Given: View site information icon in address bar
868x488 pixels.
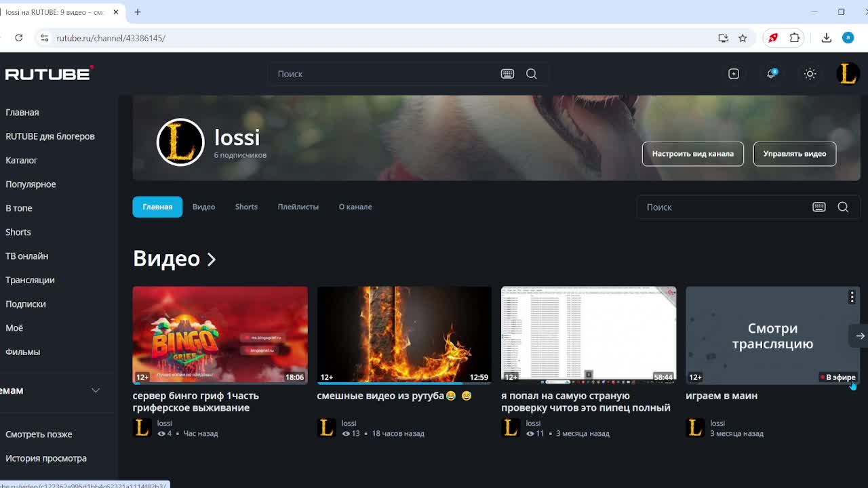Looking at the screenshot, I should click(x=44, y=38).
